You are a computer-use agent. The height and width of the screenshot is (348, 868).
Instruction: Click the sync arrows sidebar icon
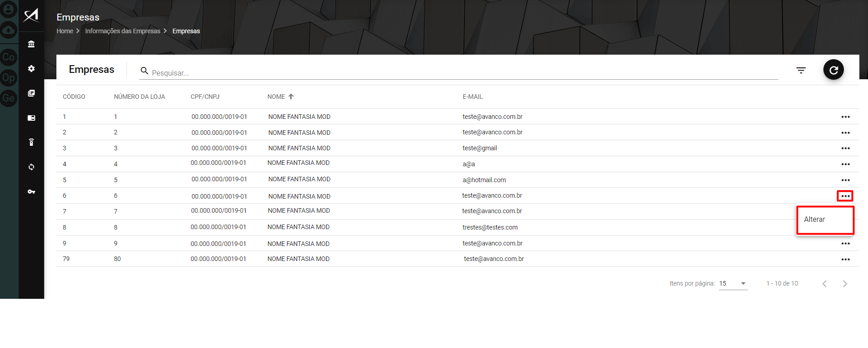pos(31,167)
